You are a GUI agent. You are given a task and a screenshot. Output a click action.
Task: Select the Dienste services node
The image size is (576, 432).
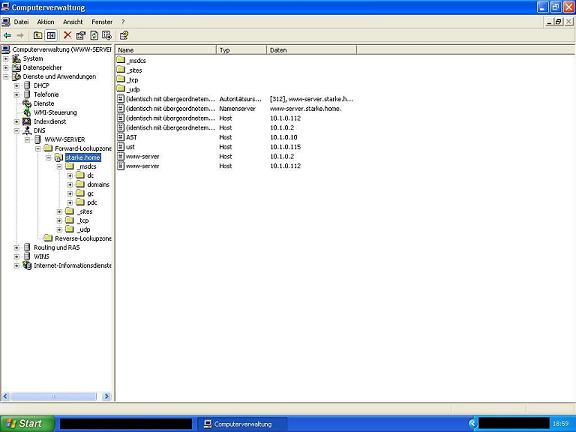[44, 104]
